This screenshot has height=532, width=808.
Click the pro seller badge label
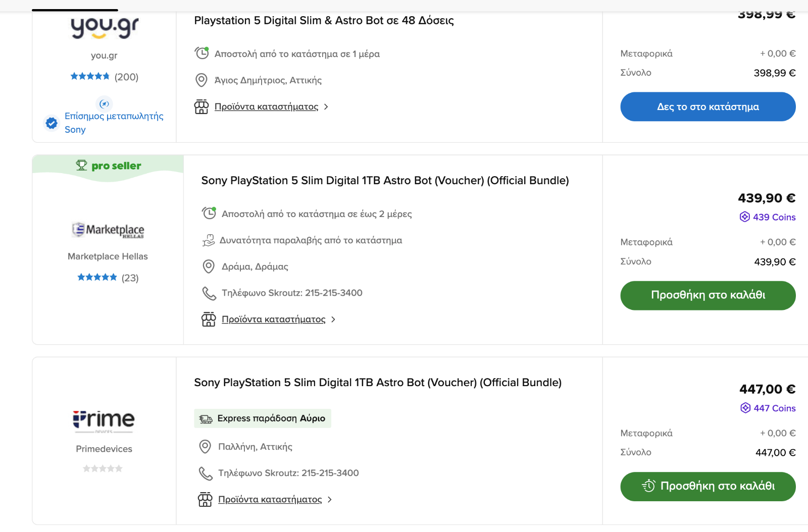pos(116,166)
